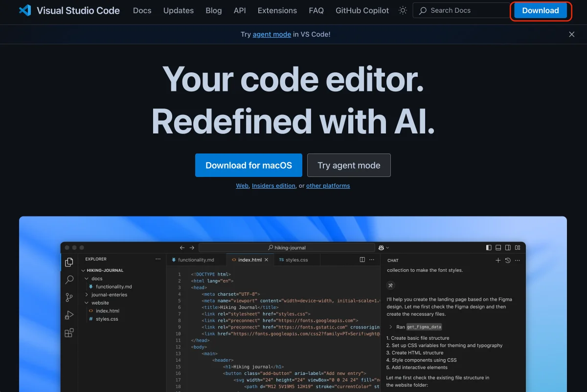Click the Search Docs input field
Screen dimensions: 587x392
461,10
